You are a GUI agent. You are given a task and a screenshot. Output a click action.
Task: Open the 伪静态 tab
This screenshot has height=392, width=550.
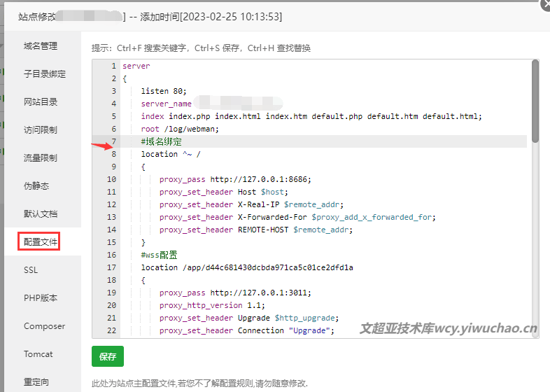(36, 186)
